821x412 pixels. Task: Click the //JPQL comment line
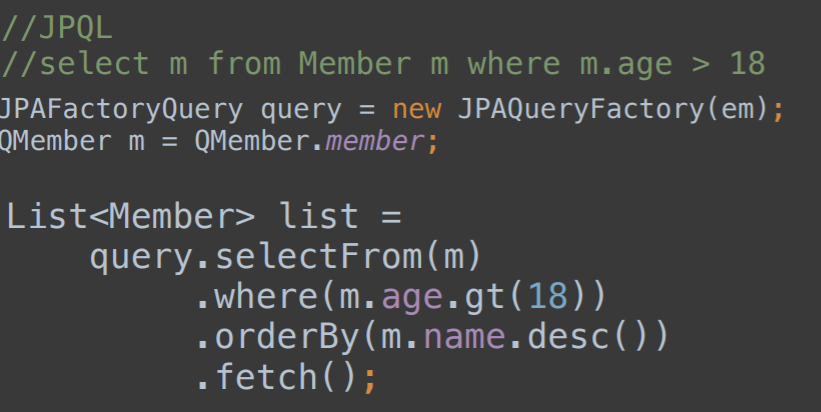(57, 28)
